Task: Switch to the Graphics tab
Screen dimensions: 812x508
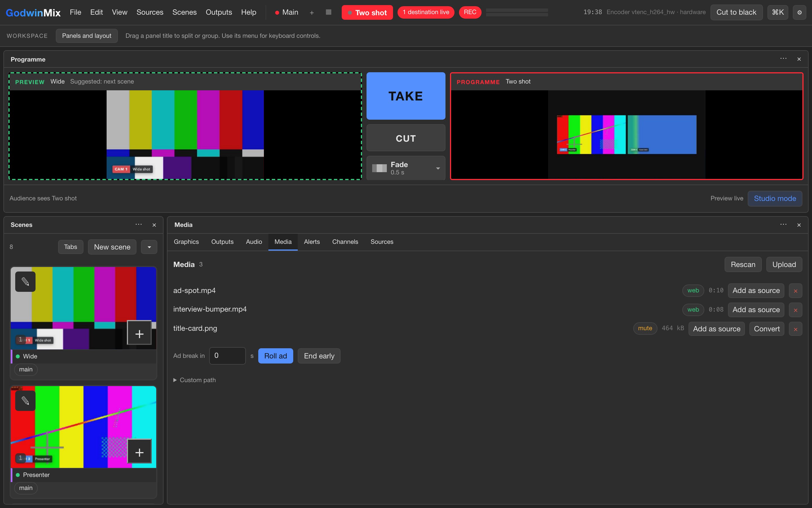Action: 186,242
